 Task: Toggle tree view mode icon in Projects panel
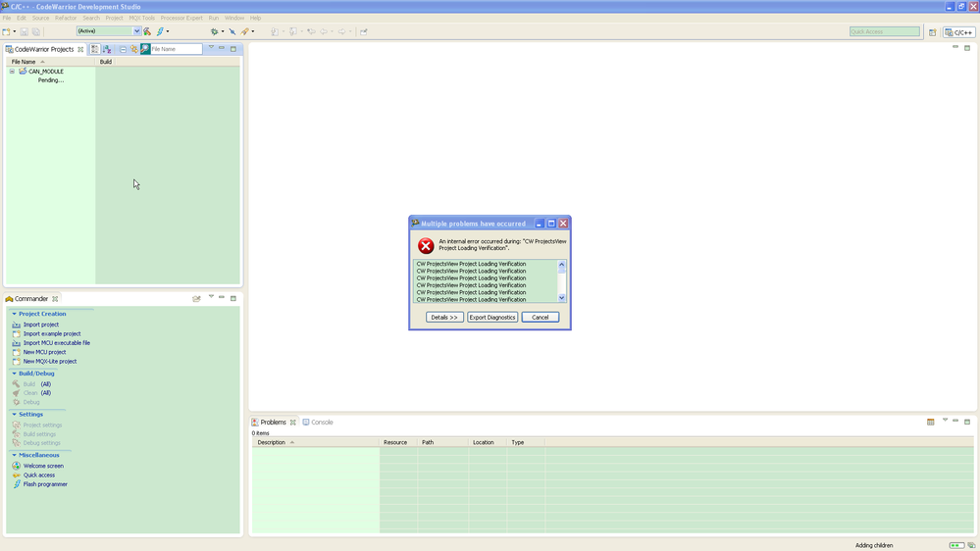94,49
